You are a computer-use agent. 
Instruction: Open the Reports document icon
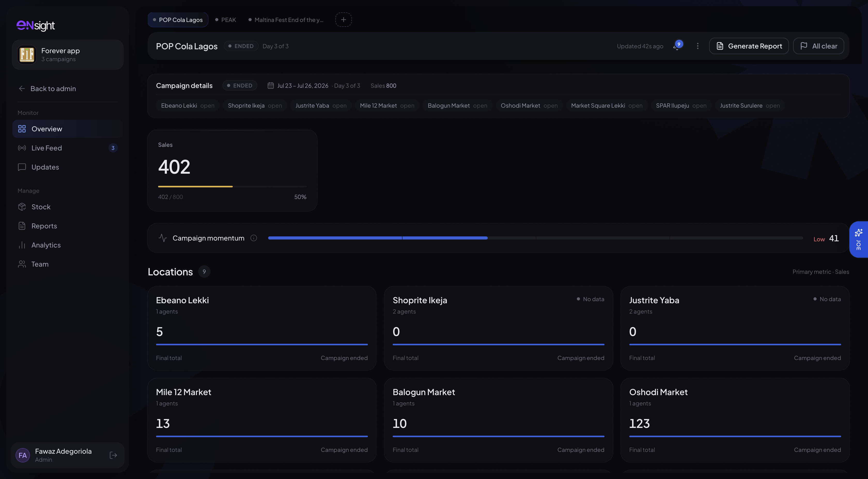[x=22, y=226]
